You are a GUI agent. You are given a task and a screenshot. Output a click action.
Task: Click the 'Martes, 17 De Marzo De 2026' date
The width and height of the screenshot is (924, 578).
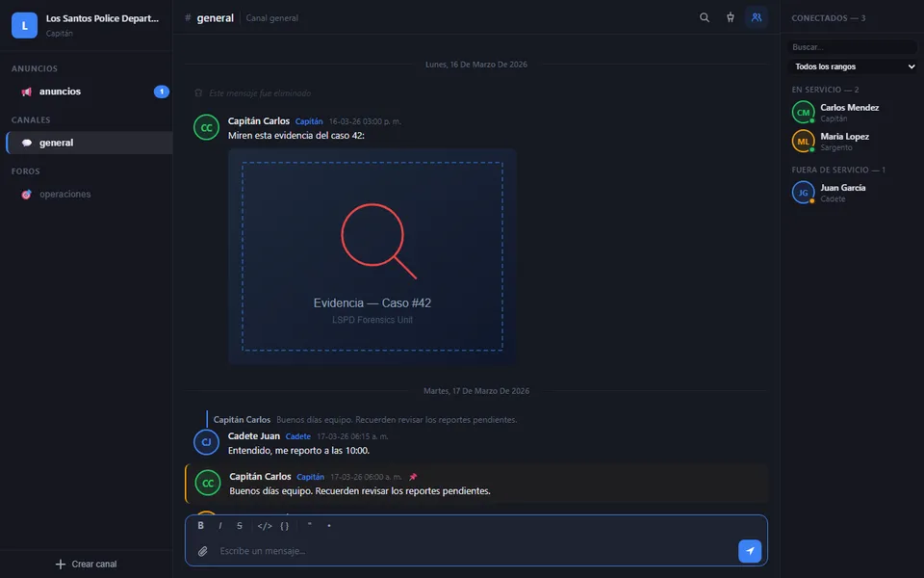[476, 391]
